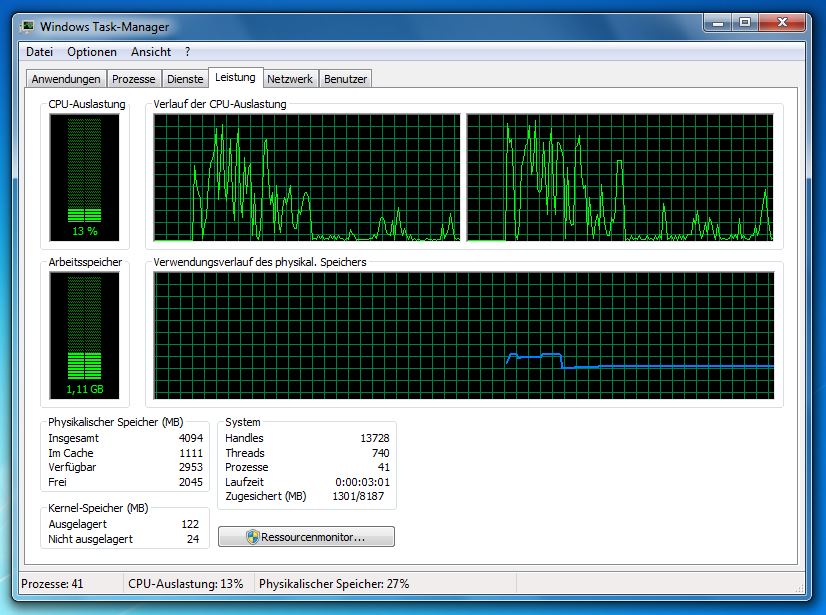Click status bar text Prozesse: 41
The height and width of the screenshot is (615, 826).
point(52,584)
